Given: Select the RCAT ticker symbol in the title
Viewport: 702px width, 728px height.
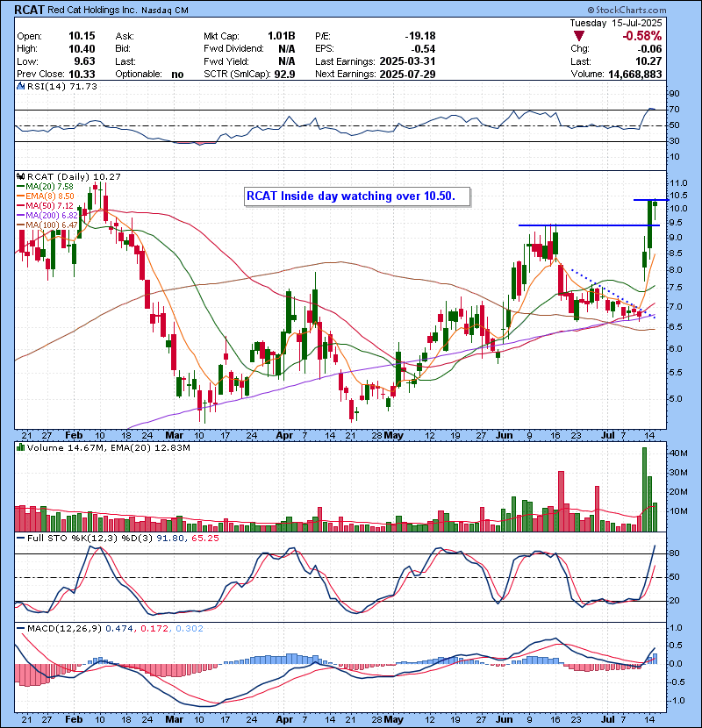Looking at the screenshot, I should 29,10.
